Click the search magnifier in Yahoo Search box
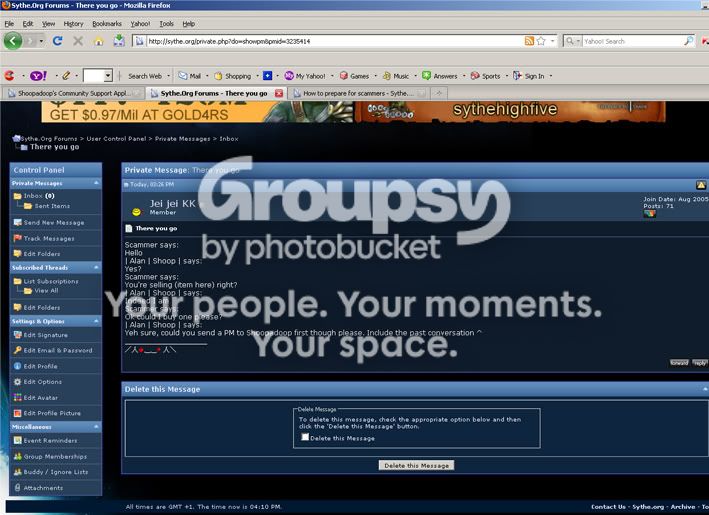709x515 pixels. pyautogui.click(x=688, y=41)
